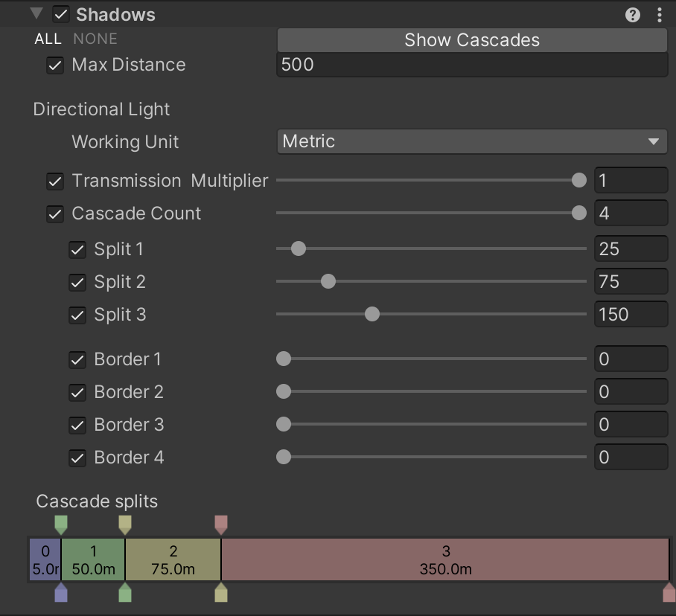Click the green split handle above the cascade bar
676x616 pixels.
[61, 524]
